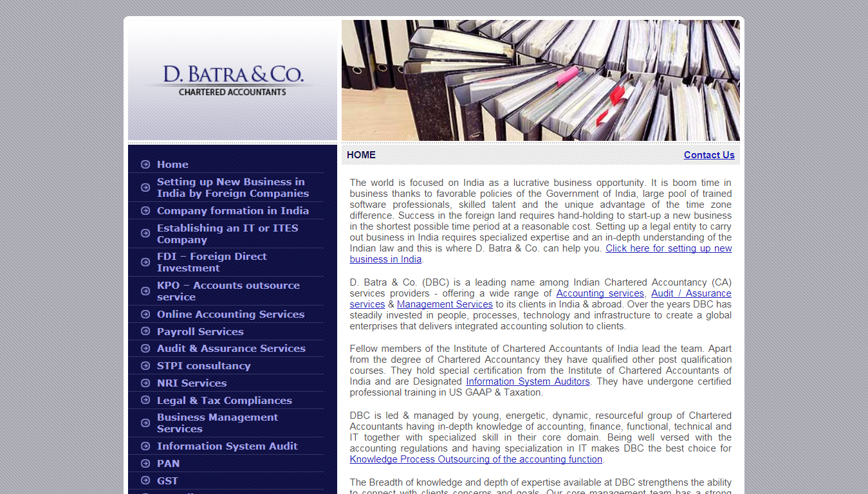The width and height of the screenshot is (868, 494).
Task: Open Setting up New Business in India menu
Action: click(232, 188)
